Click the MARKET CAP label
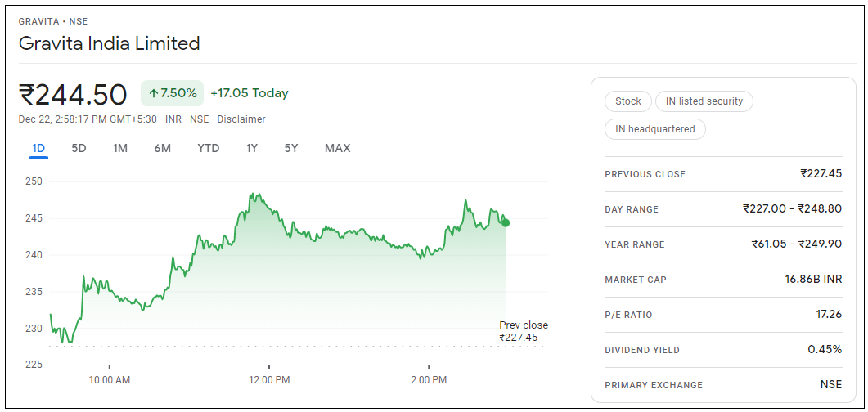The width and height of the screenshot is (868, 412). tap(636, 280)
